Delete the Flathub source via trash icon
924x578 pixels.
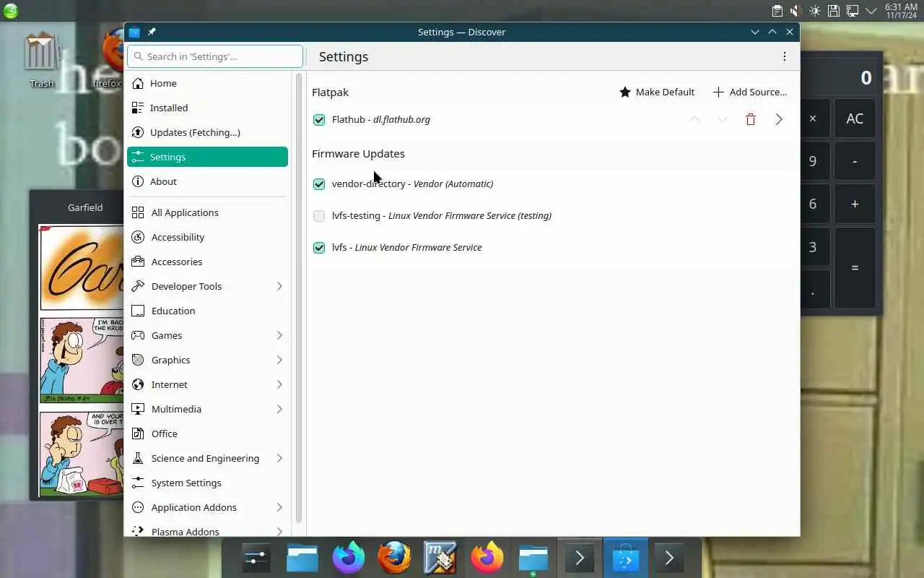(x=751, y=119)
